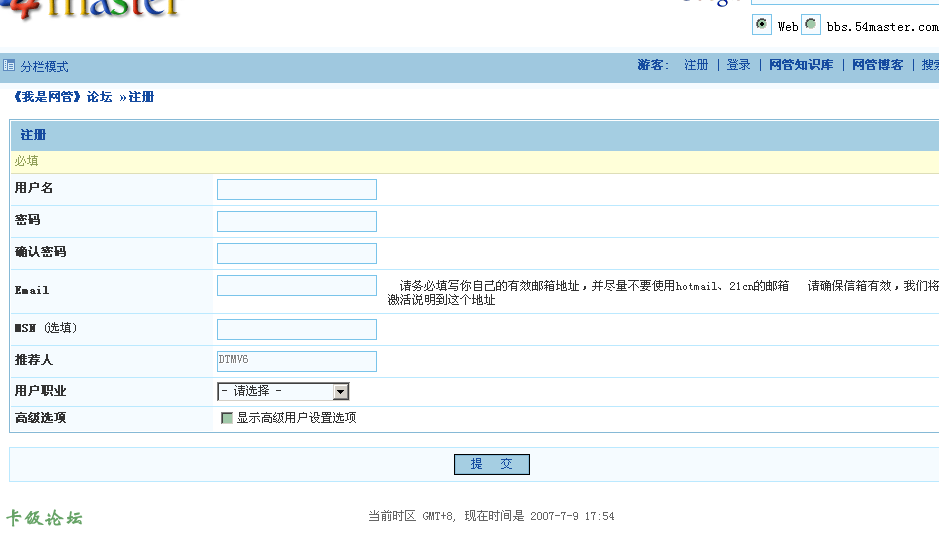
Task: Open the 登录 link in the top navigation
Action: (x=738, y=65)
